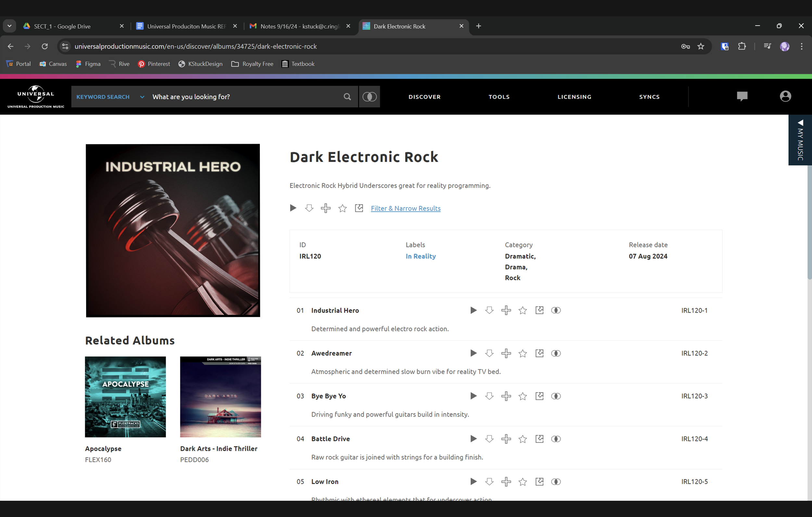Open the Discover menu
This screenshot has width=812, height=517.
tap(424, 97)
